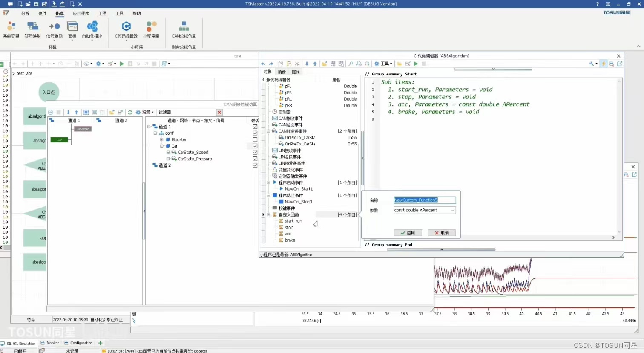Screen dimensions: 644x353
Task: Switch to the Configuration workspace tab
Action: click(x=78, y=343)
